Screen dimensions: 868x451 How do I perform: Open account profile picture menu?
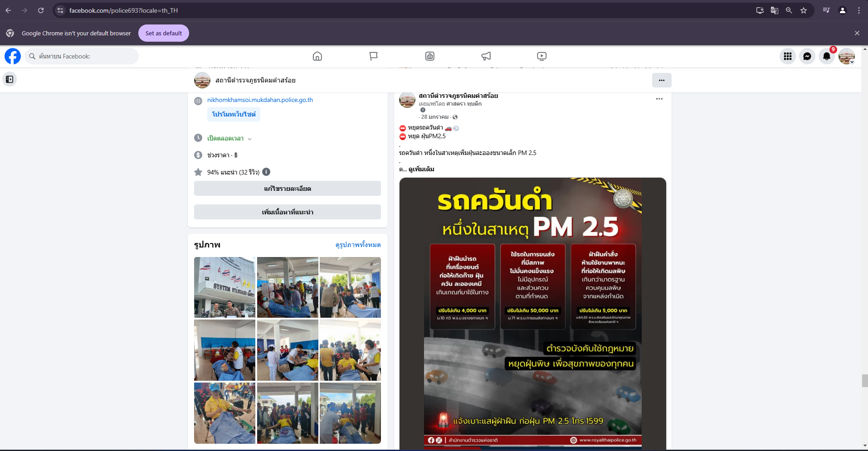(846, 56)
